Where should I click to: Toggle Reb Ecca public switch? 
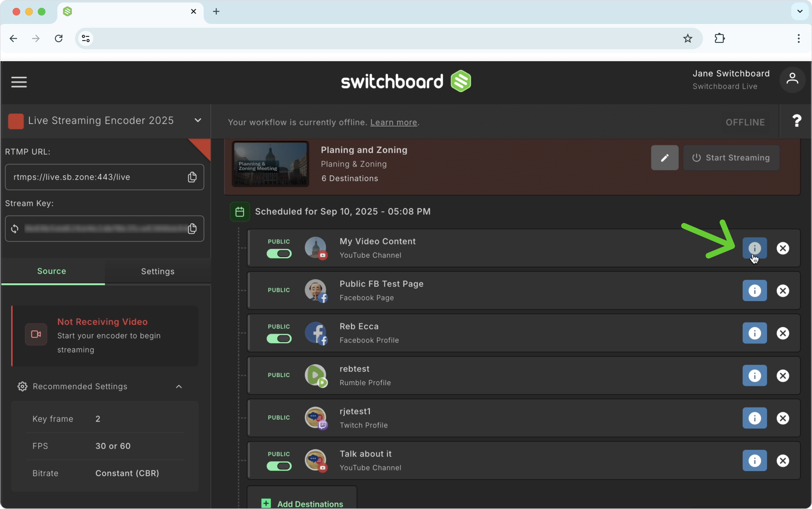(x=279, y=339)
